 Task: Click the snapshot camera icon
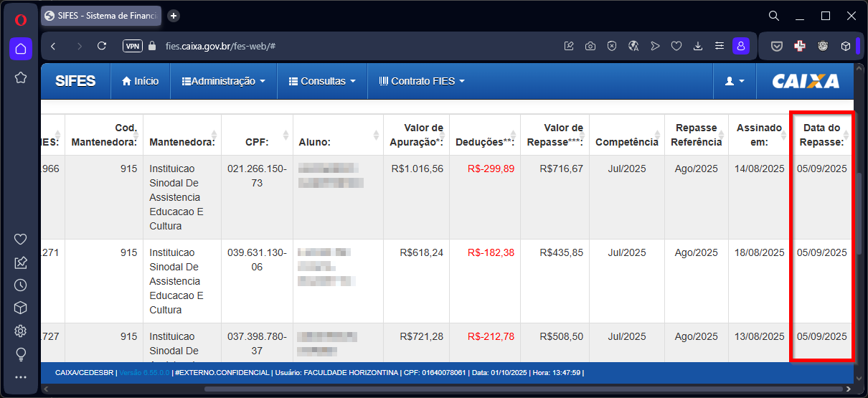click(x=590, y=46)
